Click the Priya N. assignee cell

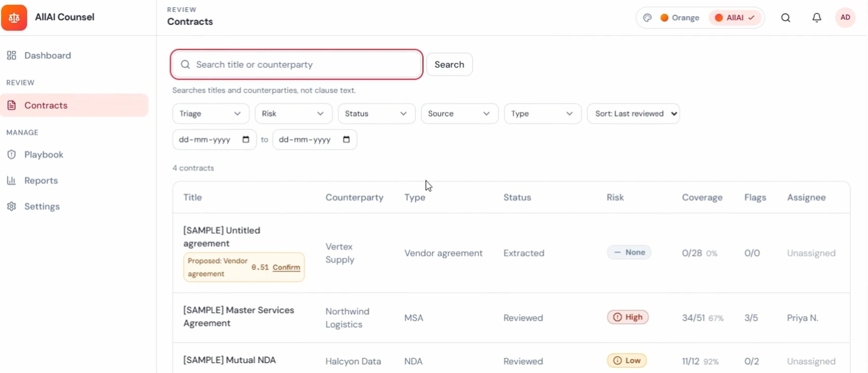[802, 318]
